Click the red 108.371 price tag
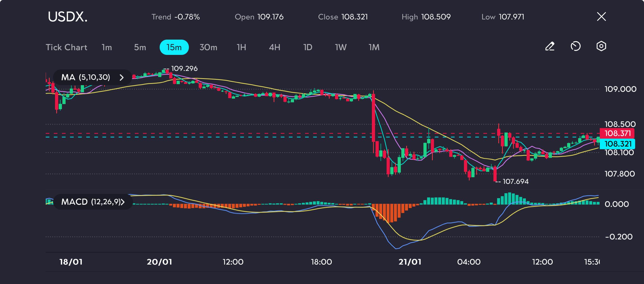644x284 pixels. (617, 133)
